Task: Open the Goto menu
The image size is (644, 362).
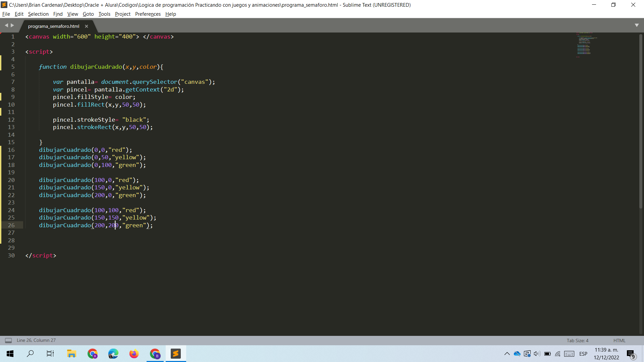Action: pyautogui.click(x=88, y=14)
